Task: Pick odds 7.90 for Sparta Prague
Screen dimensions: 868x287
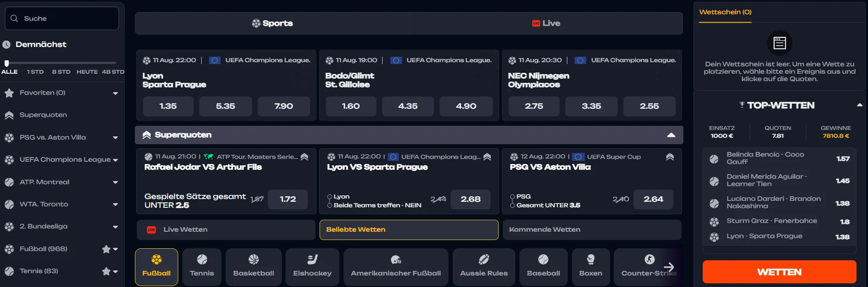Action: coord(284,106)
